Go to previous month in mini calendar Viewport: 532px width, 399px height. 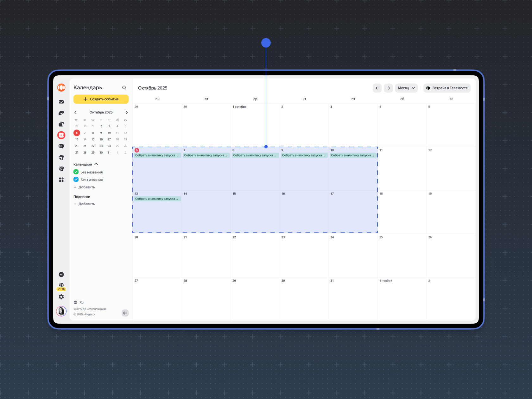(x=75, y=112)
